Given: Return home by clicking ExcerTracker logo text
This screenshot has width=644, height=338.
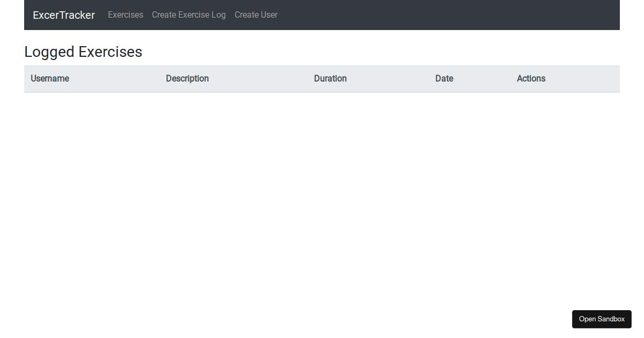Looking at the screenshot, I should (63, 15).
